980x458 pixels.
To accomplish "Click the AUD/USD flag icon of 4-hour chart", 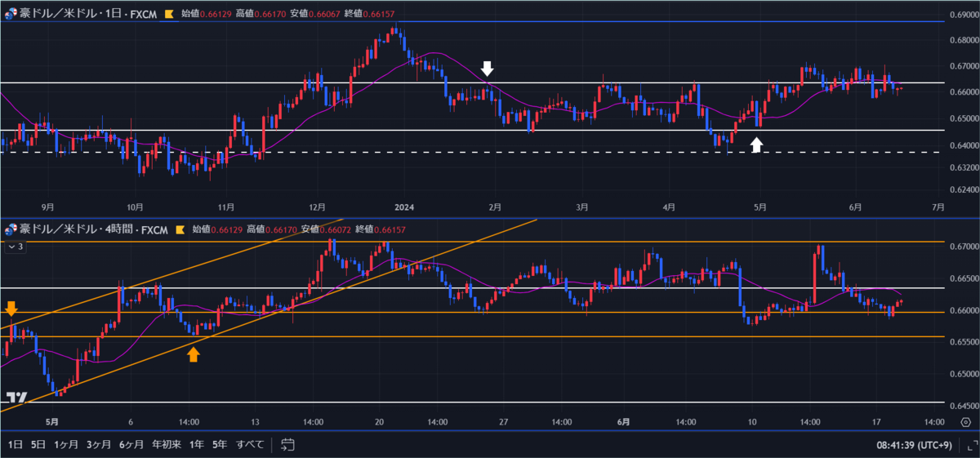I will (x=11, y=230).
